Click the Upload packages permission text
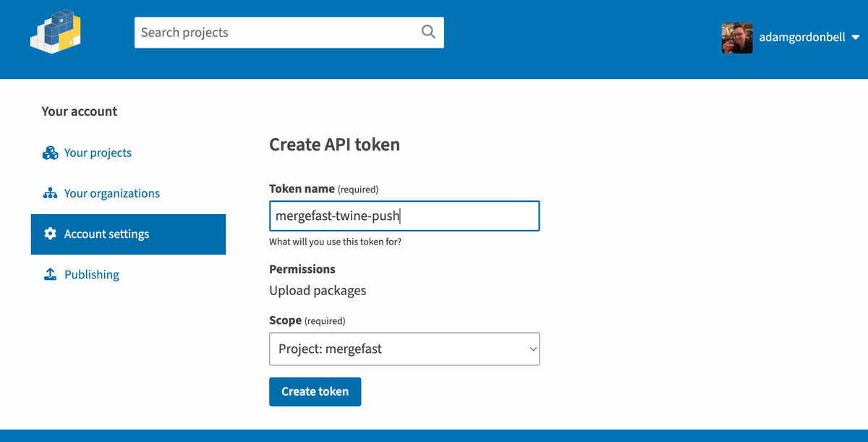This screenshot has width=868, height=442. point(318,290)
